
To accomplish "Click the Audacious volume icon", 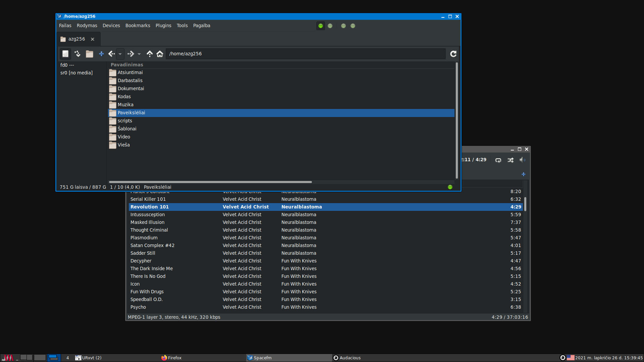I will tap(522, 160).
